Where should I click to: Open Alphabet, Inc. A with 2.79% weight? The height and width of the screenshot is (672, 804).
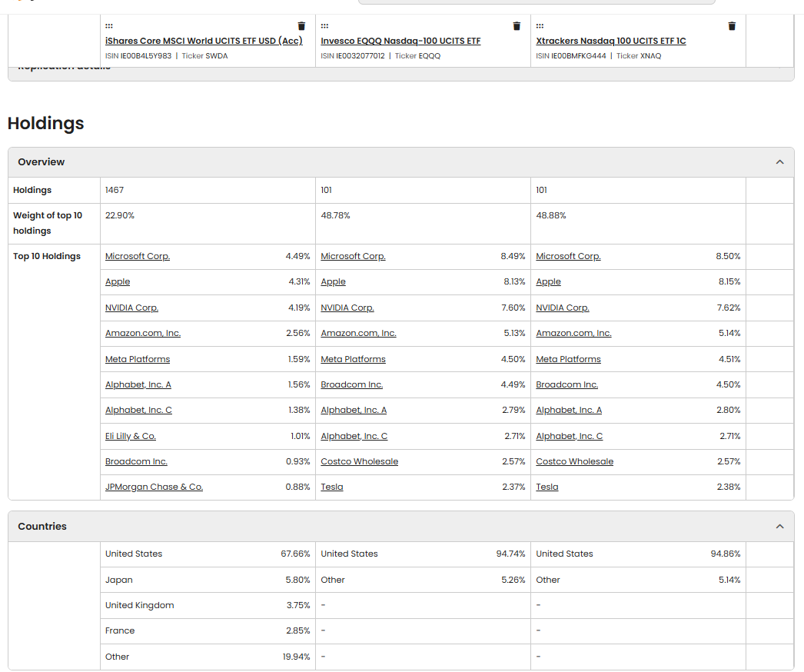pyautogui.click(x=354, y=411)
